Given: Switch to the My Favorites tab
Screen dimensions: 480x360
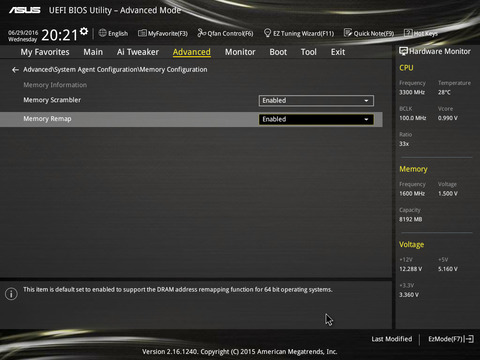Looking at the screenshot, I should [45, 52].
